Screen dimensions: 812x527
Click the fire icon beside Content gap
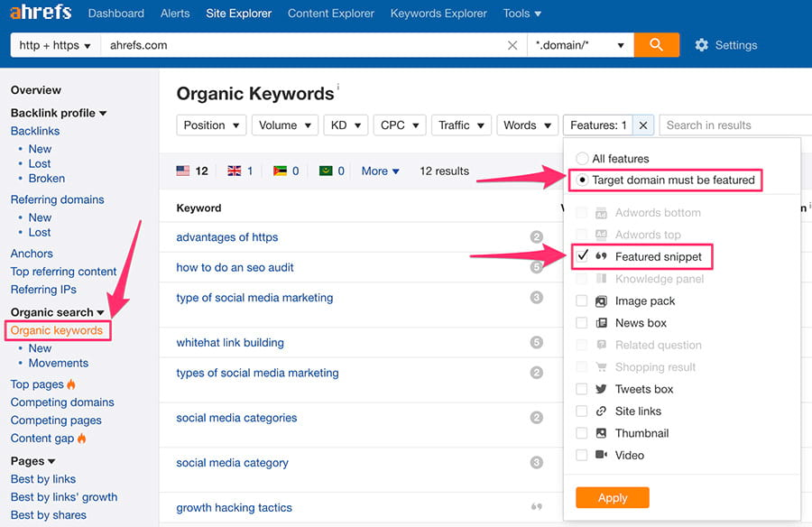click(84, 438)
